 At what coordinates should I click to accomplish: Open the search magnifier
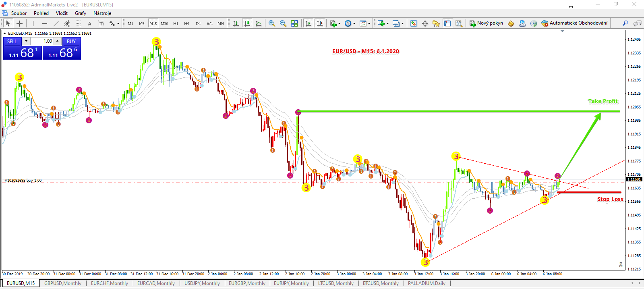(x=625, y=23)
